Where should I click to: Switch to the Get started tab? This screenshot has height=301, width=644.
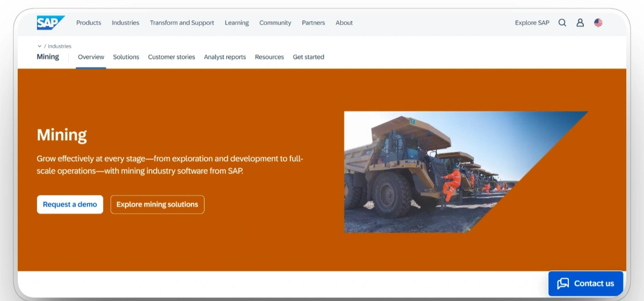(309, 57)
